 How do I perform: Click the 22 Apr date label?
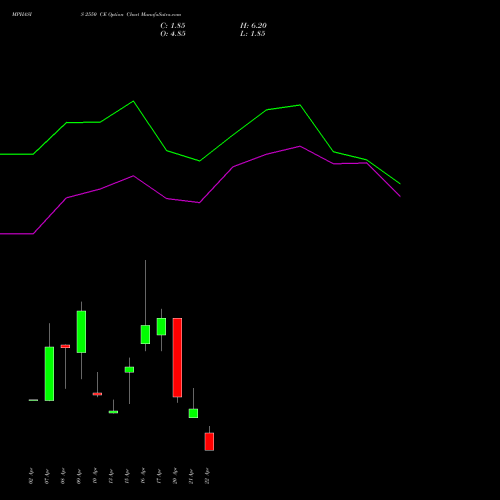(207, 476)
